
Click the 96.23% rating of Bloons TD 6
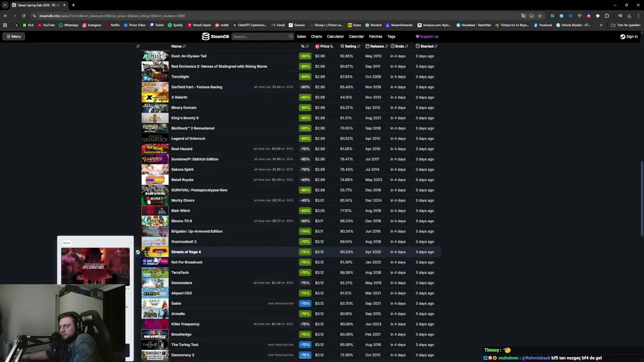coord(346,221)
